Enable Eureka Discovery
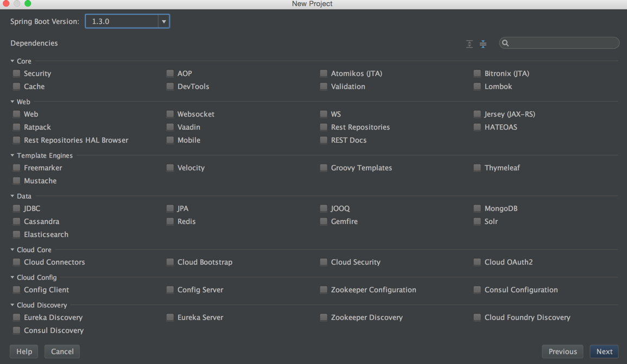 pyautogui.click(x=16, y=317)
